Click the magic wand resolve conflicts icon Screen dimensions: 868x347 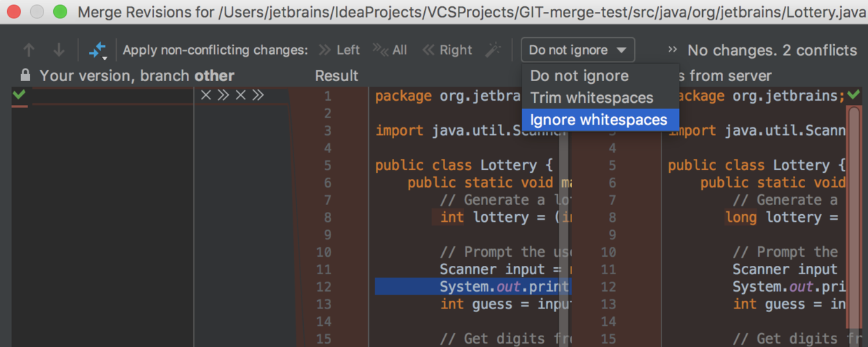[x=493, y=50]
